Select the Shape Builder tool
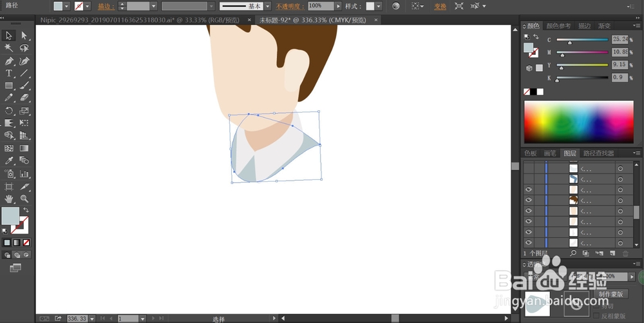Viewport: 644px width, 323px height. (8, 135)
